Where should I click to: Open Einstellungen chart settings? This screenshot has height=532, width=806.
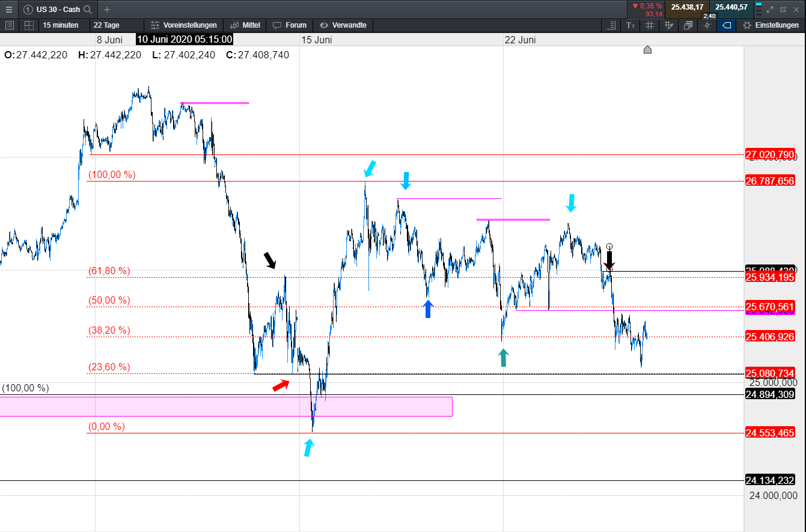(x=771, y=25)
